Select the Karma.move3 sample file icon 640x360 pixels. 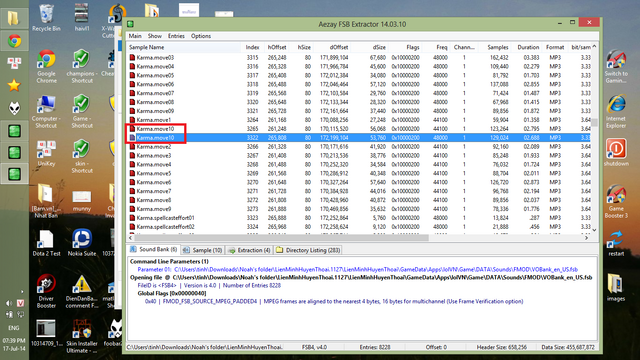(x=132, y=156)
